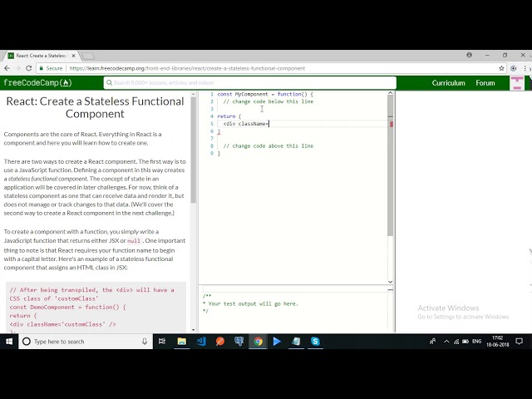
Task: Open the Windows Start menu
Action: coord(9,342)
